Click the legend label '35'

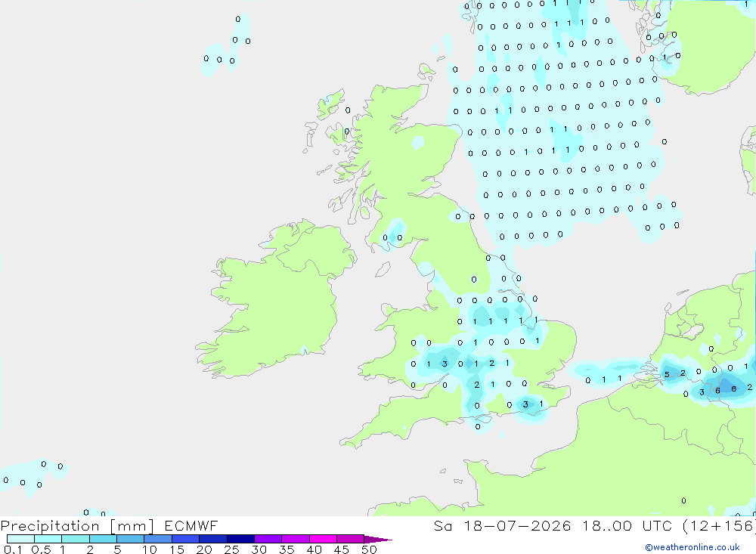pyautogui.click(x=287, y=549)
